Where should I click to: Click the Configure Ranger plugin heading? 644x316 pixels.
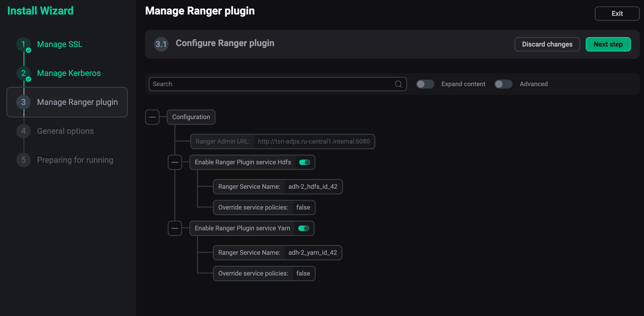pyautogui.click(x=225, y=43)
